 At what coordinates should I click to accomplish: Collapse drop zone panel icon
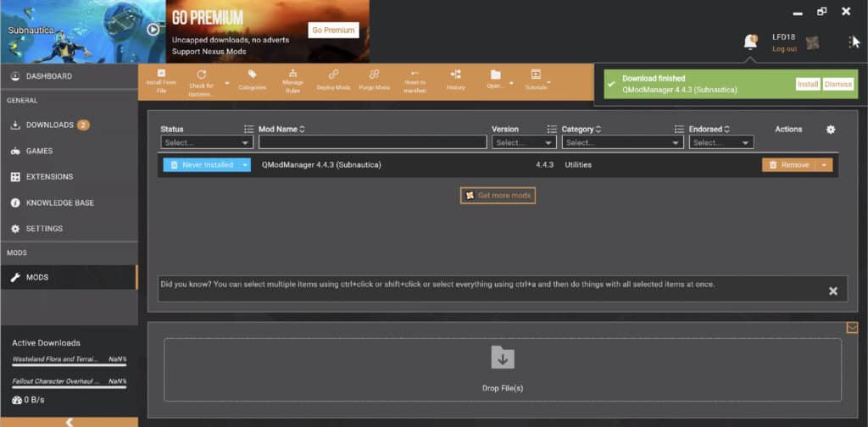point(852,327)
